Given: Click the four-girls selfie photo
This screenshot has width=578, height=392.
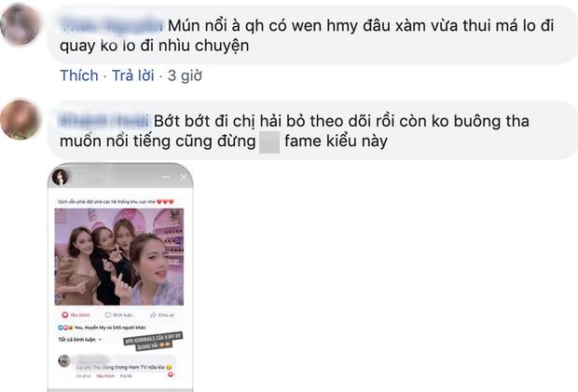Looking at the screenshot, I should click(x=119, y=257).
